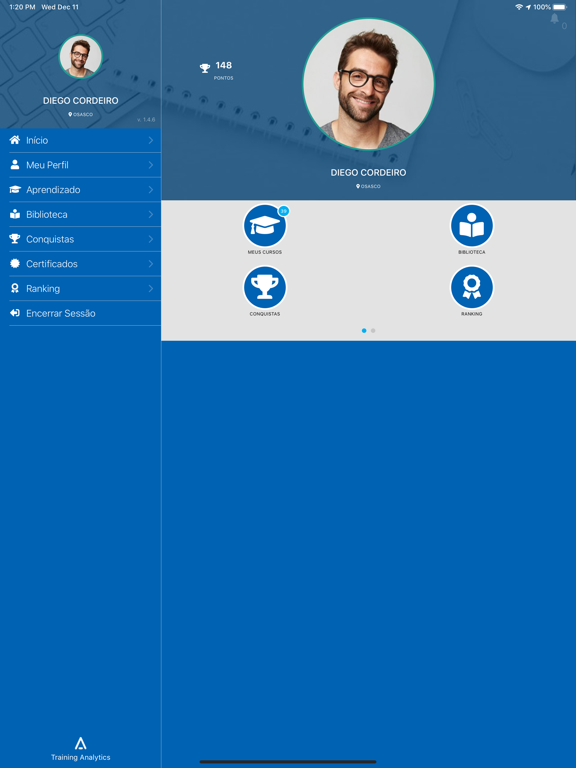Image resolution: width=576 pixels, height=768 pixels.
Task: Click the Training Analytics logo icon
Action: click(x=81, y=744)
